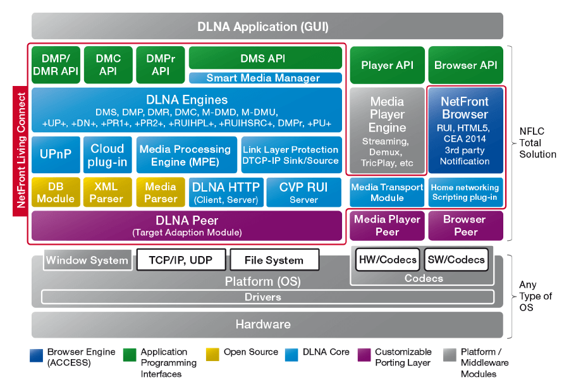Select the Cloud plug-in block

tap(108, 155)
